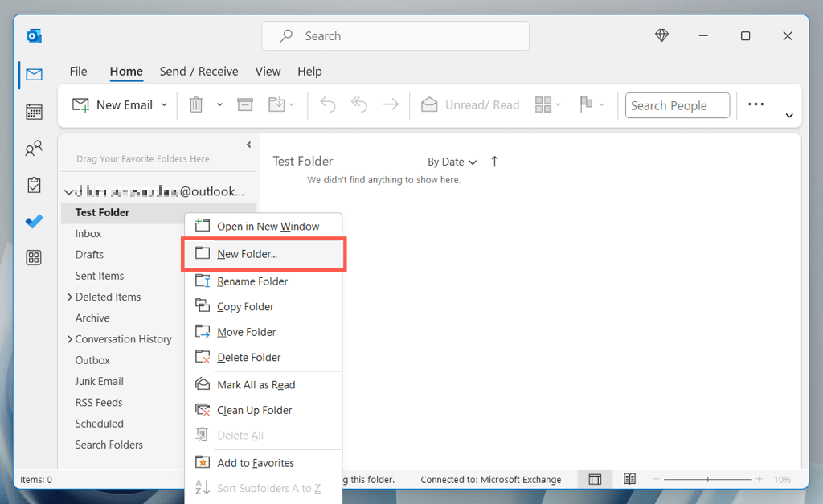This screenshot has width=823, height=504.
Task: Toggle Unread/Read status button
Action: tap(471, 105)
